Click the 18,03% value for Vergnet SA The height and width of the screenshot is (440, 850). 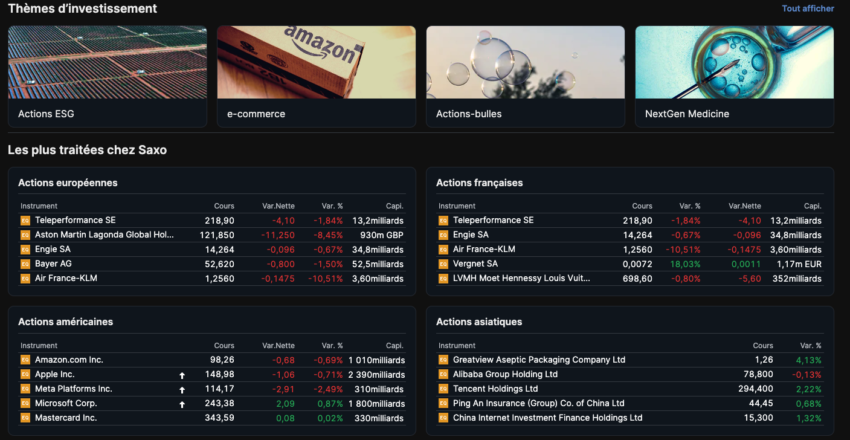click(685, 264)
